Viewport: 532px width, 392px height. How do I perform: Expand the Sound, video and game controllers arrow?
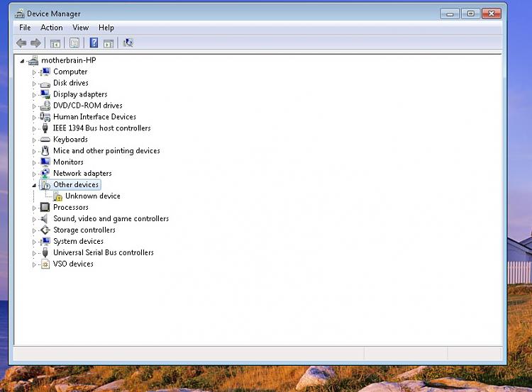[x=34, y=220]
